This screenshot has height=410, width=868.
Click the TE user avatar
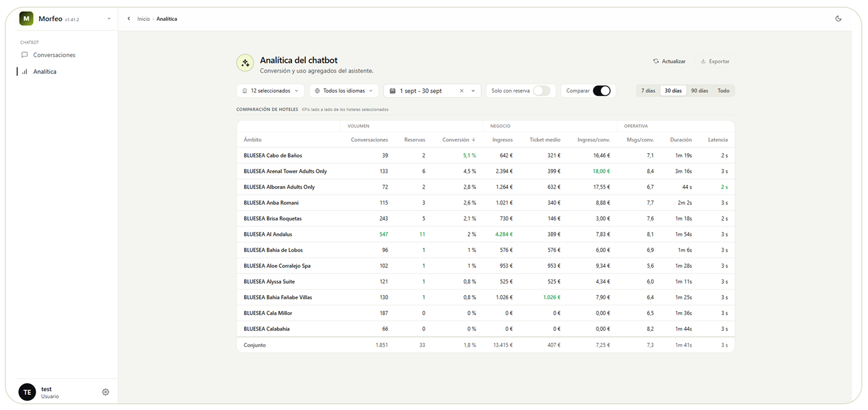(x=27, y=392)
